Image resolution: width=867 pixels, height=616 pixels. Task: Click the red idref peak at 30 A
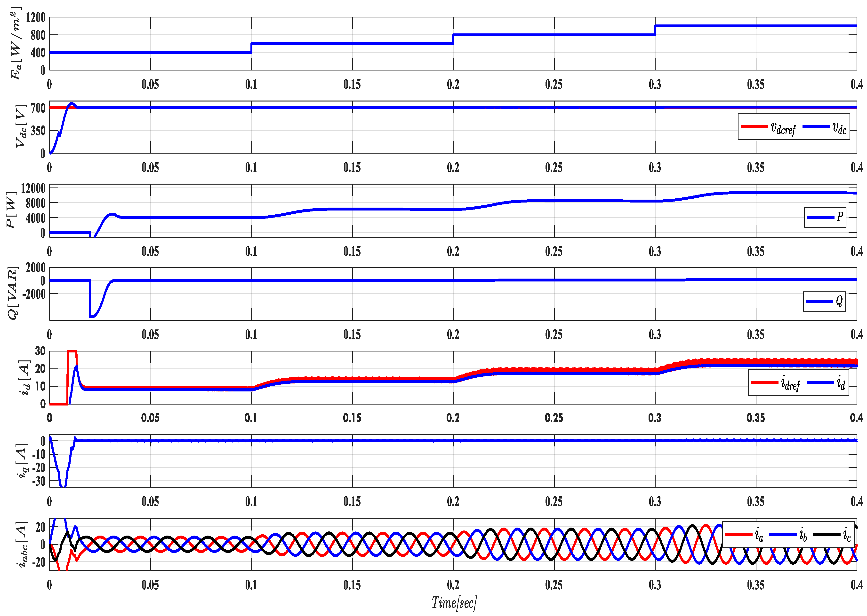tap(72, 351)
